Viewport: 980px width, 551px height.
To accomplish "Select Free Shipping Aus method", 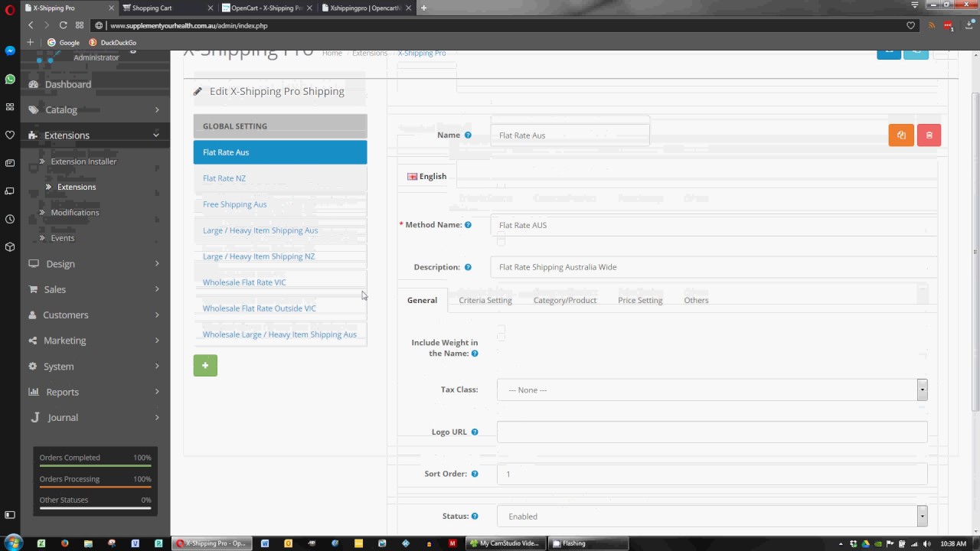I will click(280, 204).
